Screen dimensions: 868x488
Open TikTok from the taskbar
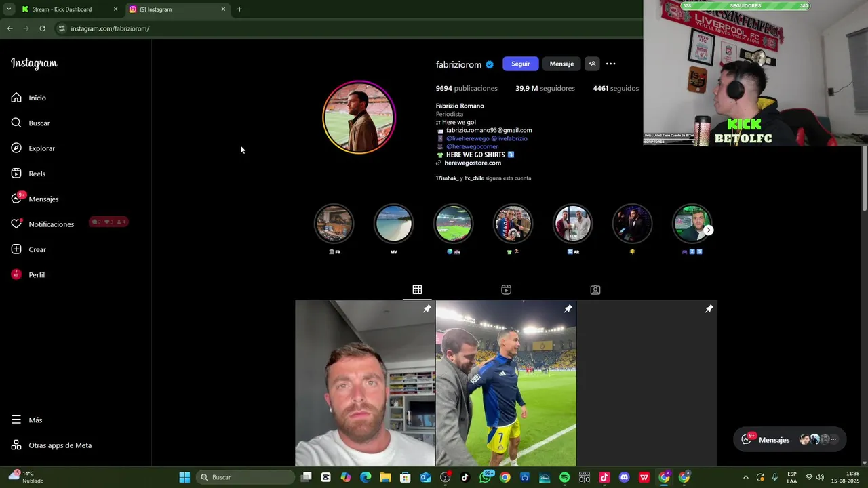(x=465, y=477)
